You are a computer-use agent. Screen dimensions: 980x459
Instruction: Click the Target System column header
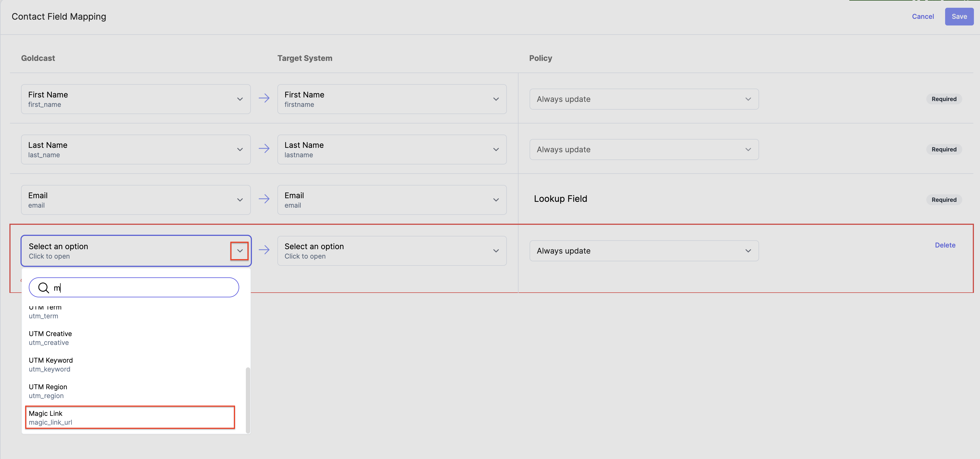point(305,58)
